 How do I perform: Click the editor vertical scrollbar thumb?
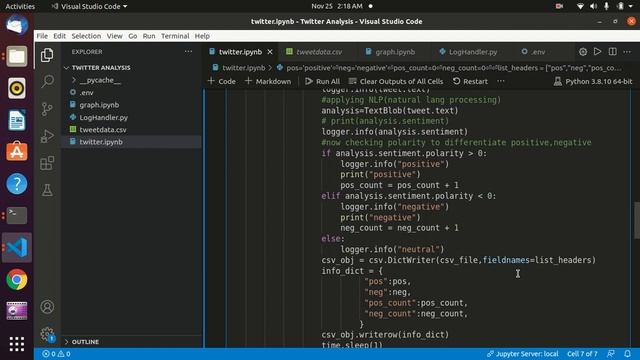(x=637, y=220)
